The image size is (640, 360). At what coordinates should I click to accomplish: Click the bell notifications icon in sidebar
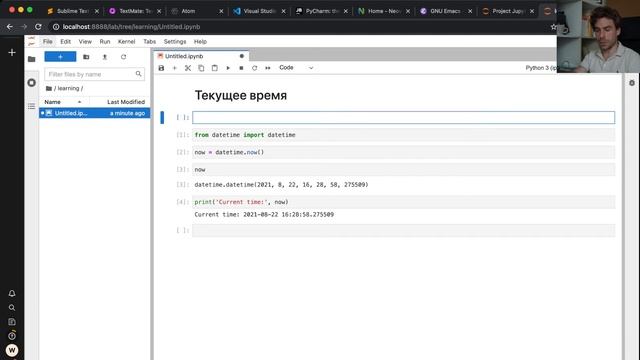pyautogui.click(x=12, y=293)
